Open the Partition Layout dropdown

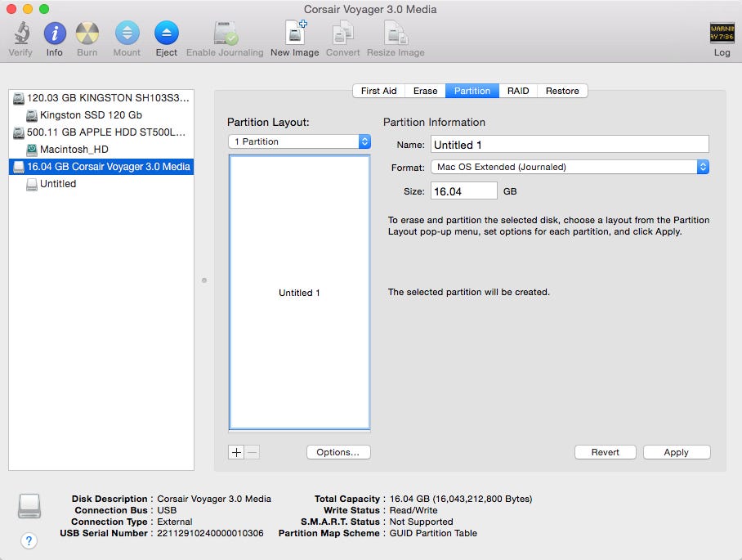[x=299, y=141]
